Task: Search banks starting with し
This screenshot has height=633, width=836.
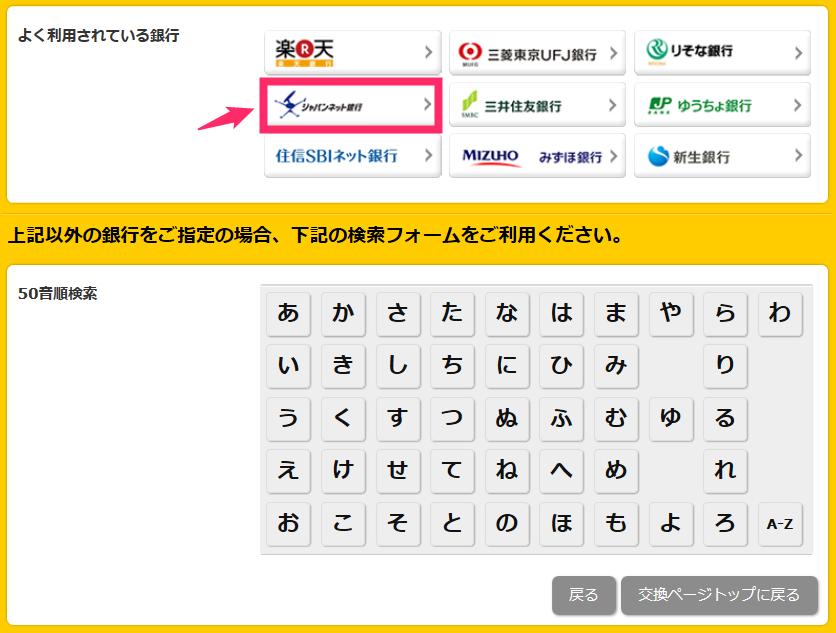Action: click(x=398, y=366)
